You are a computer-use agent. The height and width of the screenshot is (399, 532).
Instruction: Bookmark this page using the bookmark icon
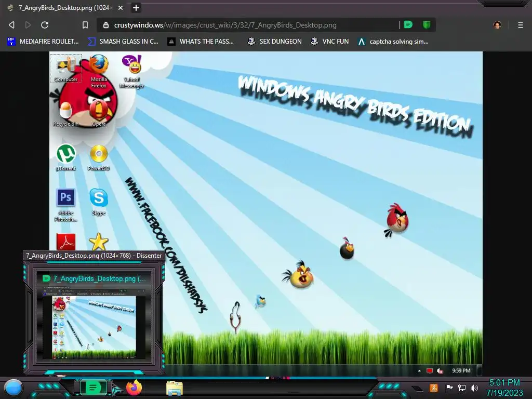85,25
